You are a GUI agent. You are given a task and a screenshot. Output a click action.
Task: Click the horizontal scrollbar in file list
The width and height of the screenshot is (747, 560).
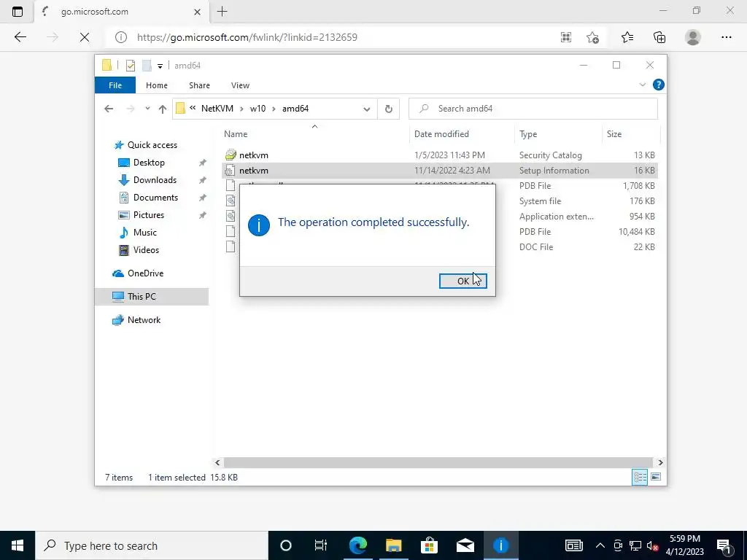pyautogui.click(x=438, y=462)
